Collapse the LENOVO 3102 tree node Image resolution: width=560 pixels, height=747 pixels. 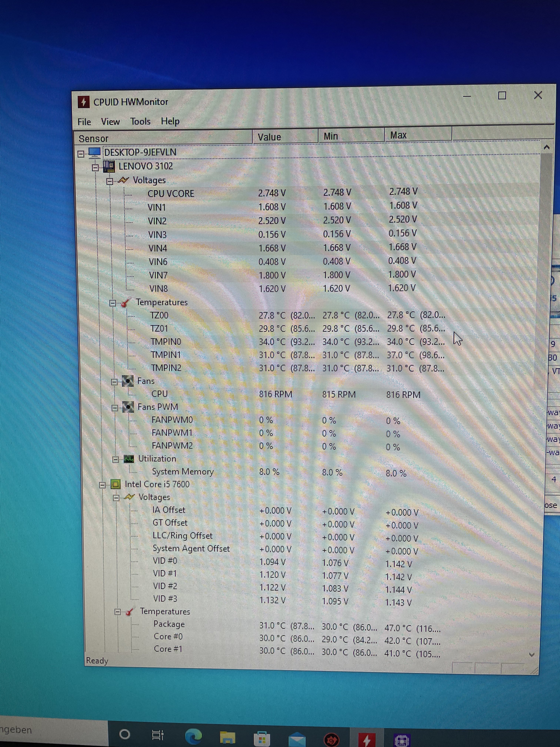coord(96,167)
